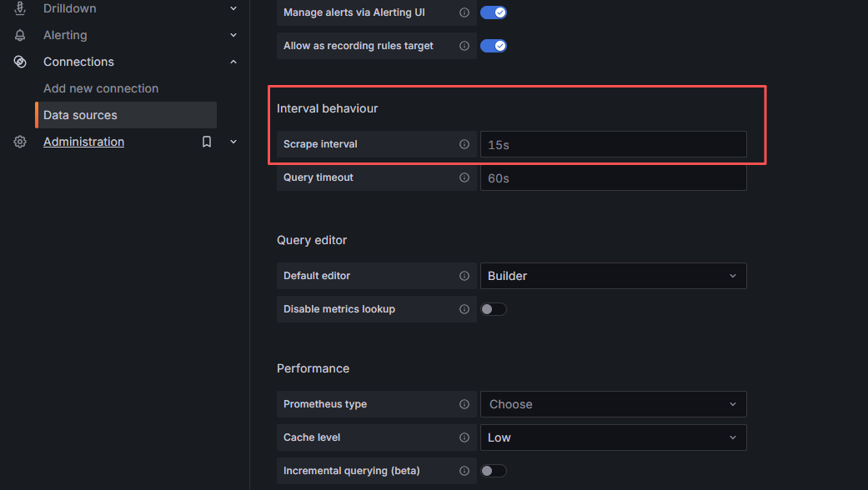Open Alerting in the sidebar

coord(65,35)
